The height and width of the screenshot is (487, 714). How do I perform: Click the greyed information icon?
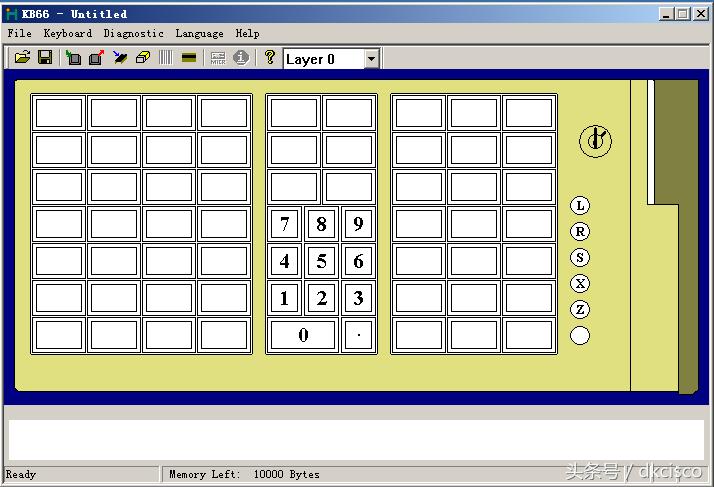241,57
